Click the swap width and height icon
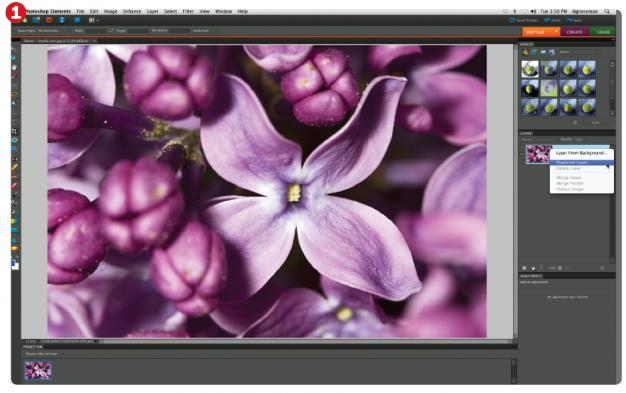626x393 pixels. coord(111,30)
